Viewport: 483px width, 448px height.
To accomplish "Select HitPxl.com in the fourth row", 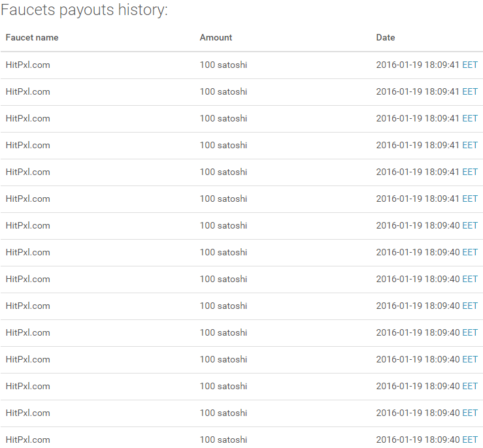I will coord(27,145).
